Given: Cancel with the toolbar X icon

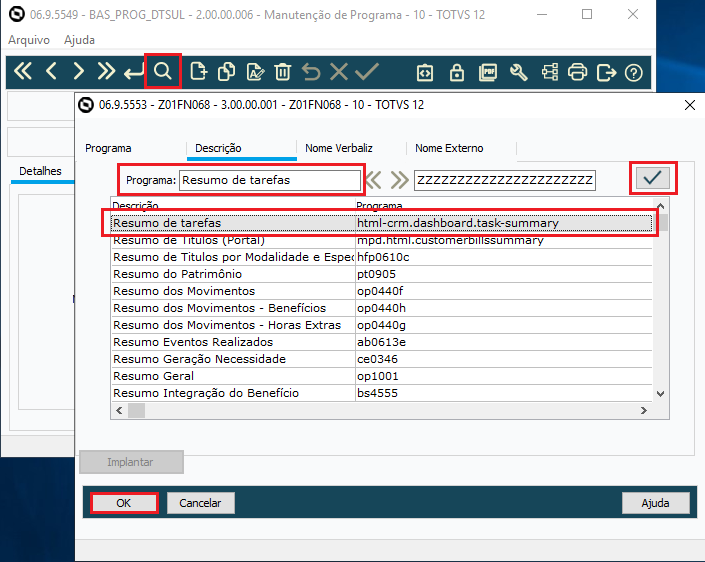Looking at the screenshot, I should pyautogui.click(x=339, y=71).
